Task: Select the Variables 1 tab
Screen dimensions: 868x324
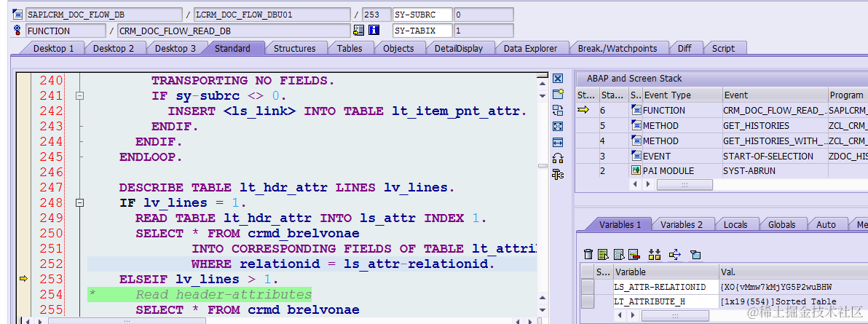Action: [620, 224]
